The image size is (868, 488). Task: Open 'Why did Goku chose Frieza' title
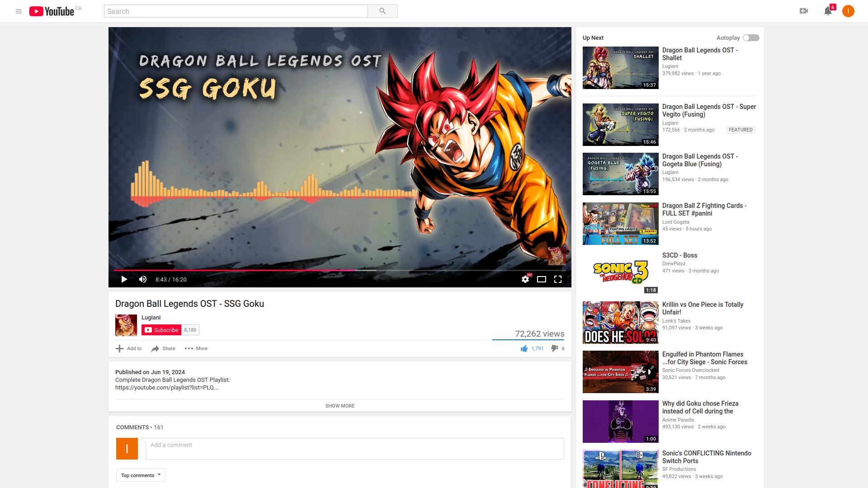pyautogui.click(x=700, y=407)
